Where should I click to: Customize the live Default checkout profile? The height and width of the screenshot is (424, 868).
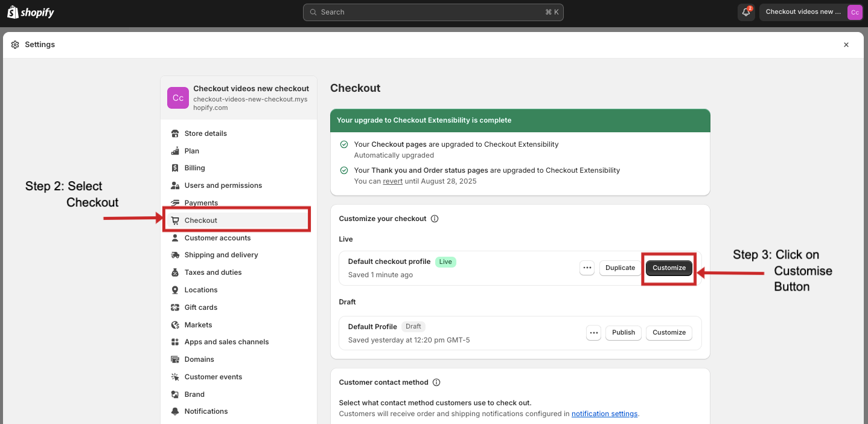point(669,268)
